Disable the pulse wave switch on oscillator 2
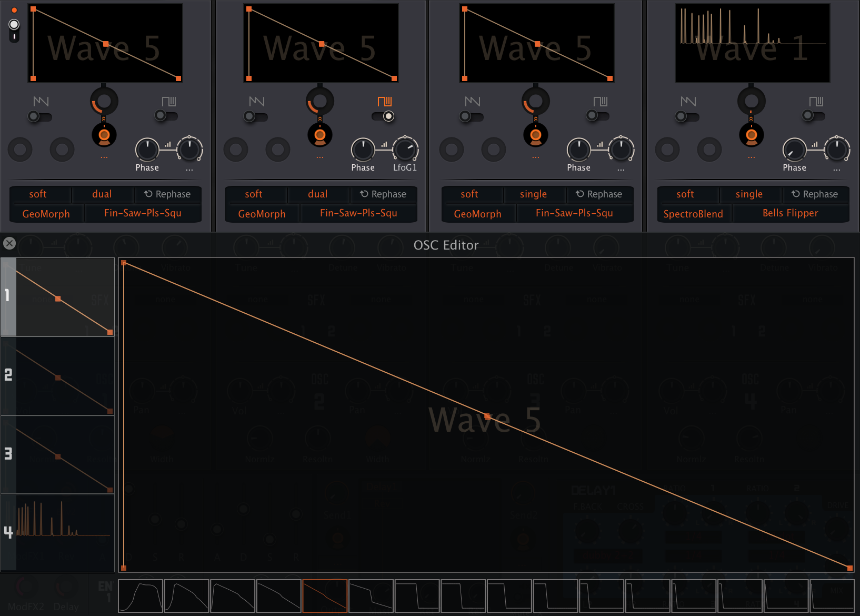 (383, 116)
